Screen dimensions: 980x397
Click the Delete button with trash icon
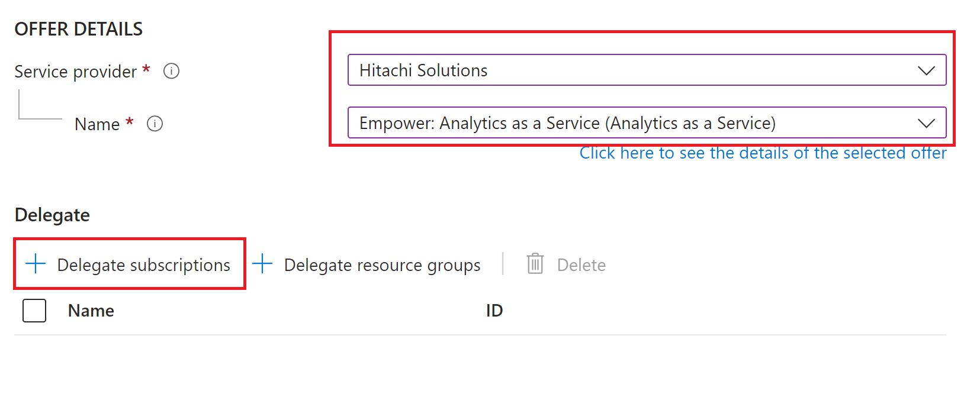pyautogui.click(x=566, y=264)
